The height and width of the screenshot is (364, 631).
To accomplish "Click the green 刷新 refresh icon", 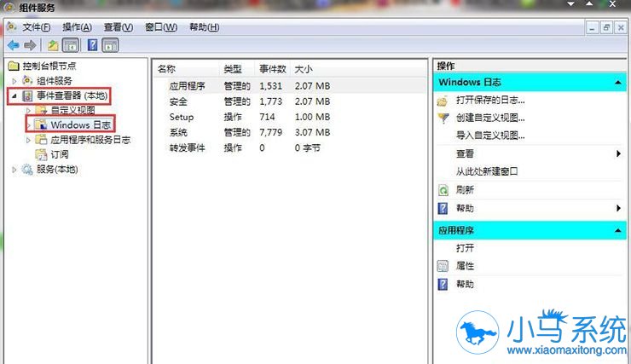I will [x=443, y=190].
